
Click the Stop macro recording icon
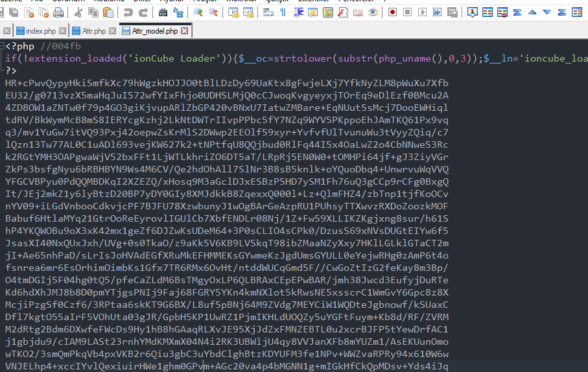[407, 12]
